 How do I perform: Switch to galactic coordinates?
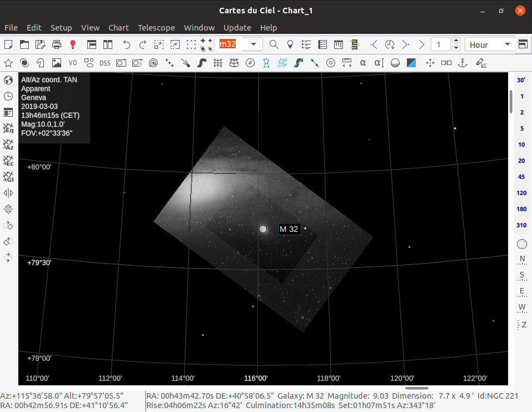click(8, 177)
